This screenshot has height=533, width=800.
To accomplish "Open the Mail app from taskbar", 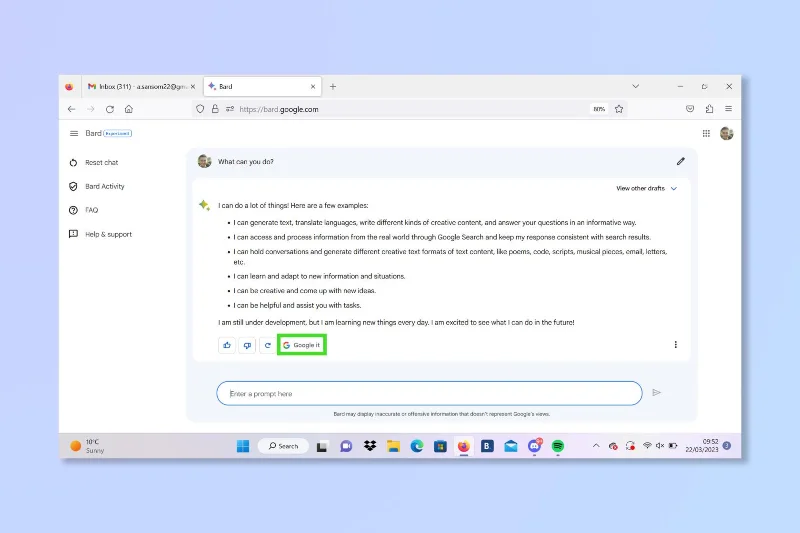I will (x=511, y=446).
